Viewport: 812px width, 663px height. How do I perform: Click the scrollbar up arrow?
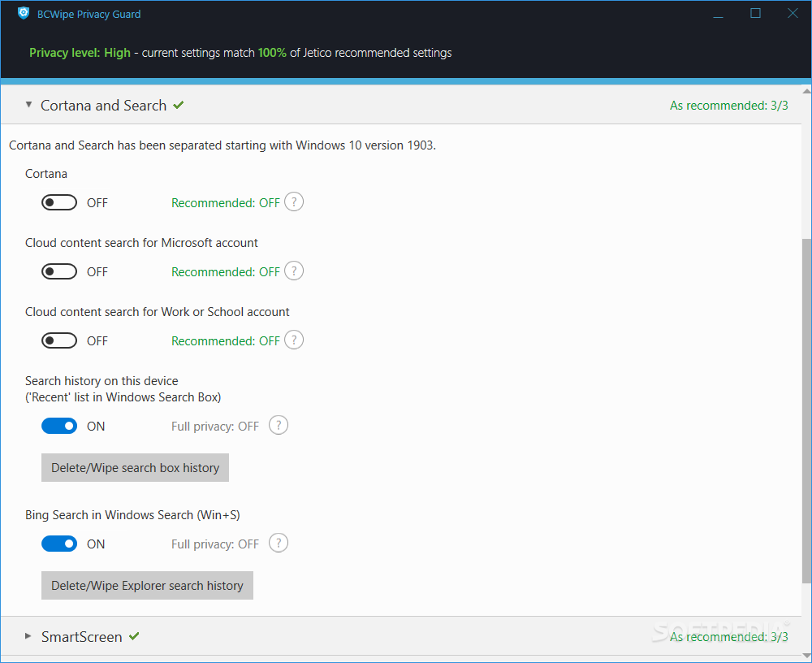pyautogui.click(x=807, y=91)
